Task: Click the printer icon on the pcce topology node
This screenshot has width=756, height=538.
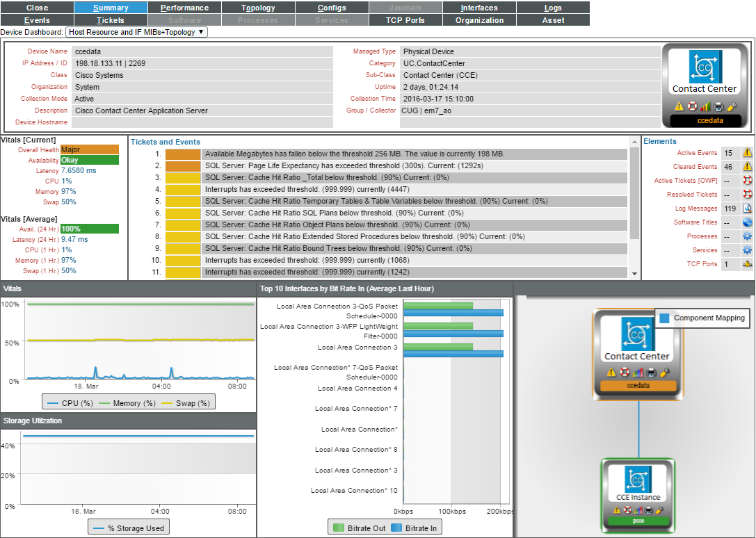Action: [x=649, y=510]
